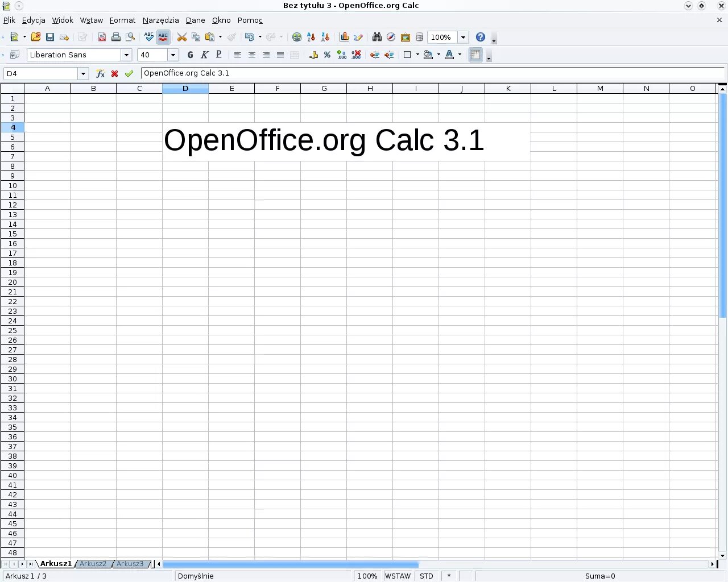Delete a decimal place
The width and height of the screenshot is (728, 582).
click(x=356, y=55)
